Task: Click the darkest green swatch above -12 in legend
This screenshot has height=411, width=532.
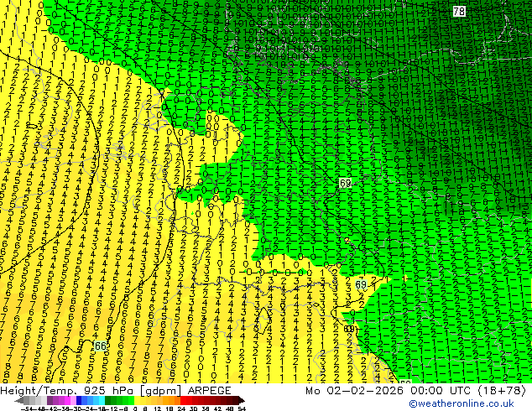Action: click(108, 400)
